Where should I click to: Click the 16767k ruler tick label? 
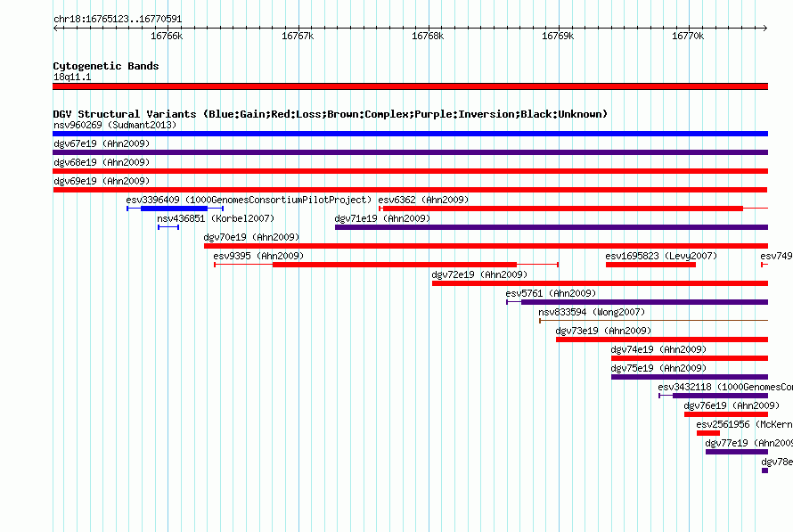(298, 36)
